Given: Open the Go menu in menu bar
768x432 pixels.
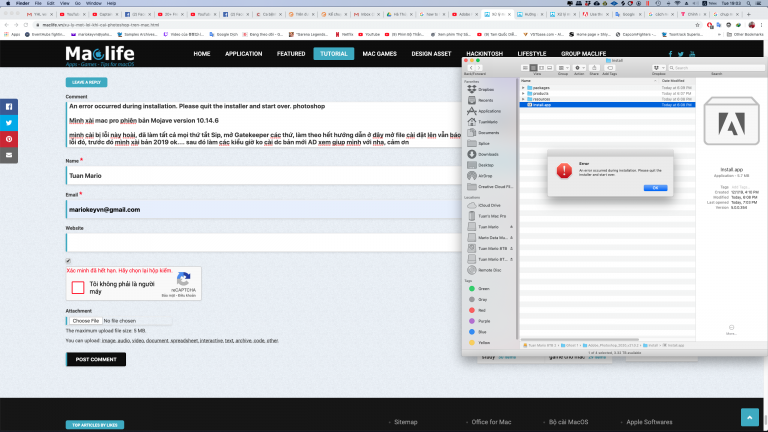Looking at the screenshot, I should pyautogui.click(x=77, y=3).
